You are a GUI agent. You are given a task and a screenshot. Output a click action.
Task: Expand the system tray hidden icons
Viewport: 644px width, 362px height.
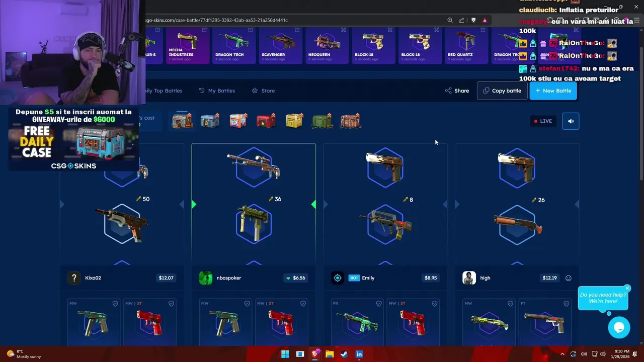click(562, 354)
